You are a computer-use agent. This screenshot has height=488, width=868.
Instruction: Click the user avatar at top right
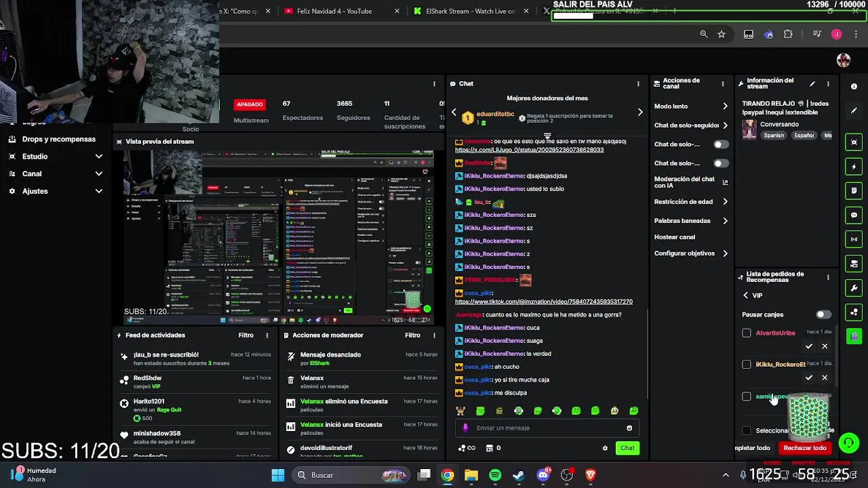point(844,60)
